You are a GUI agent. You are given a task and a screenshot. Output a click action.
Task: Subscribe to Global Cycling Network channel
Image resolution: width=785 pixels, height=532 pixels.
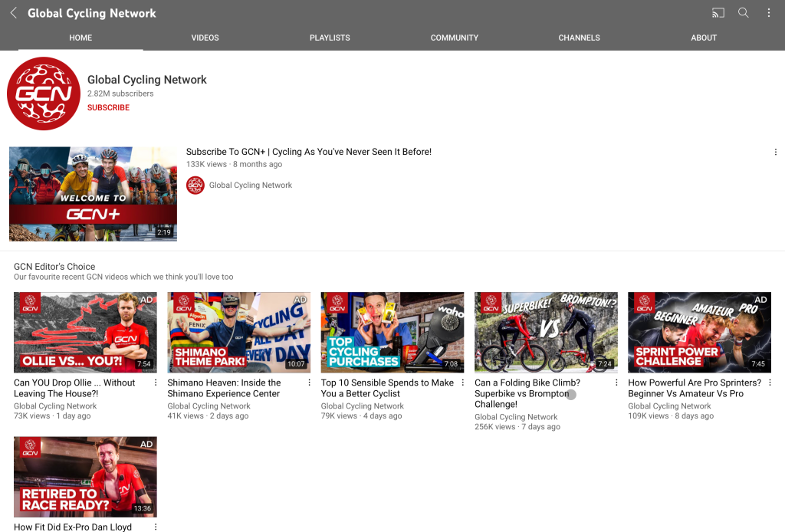point(108,108)
